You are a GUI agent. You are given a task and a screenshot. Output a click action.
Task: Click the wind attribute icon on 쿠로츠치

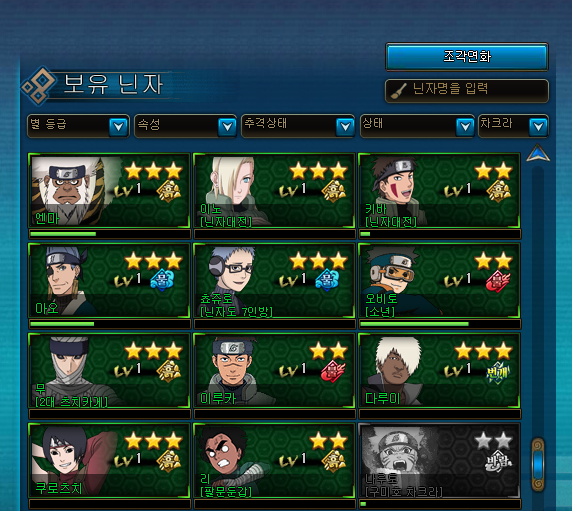(x=169, y=461)
